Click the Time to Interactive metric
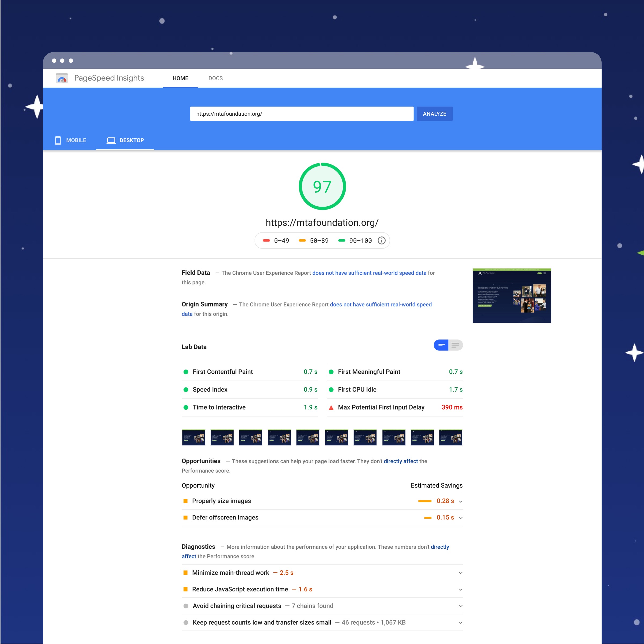 pyautogui.click(x=250, y=407)
